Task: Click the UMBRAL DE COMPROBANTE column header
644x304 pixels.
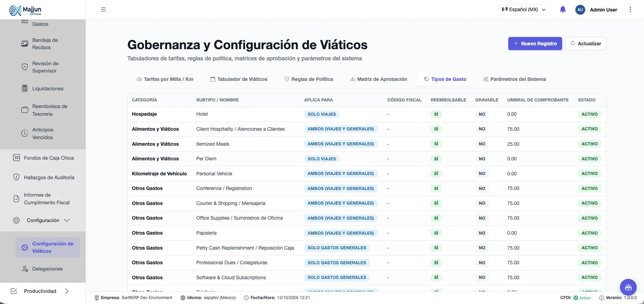Action: pos(538,100)
